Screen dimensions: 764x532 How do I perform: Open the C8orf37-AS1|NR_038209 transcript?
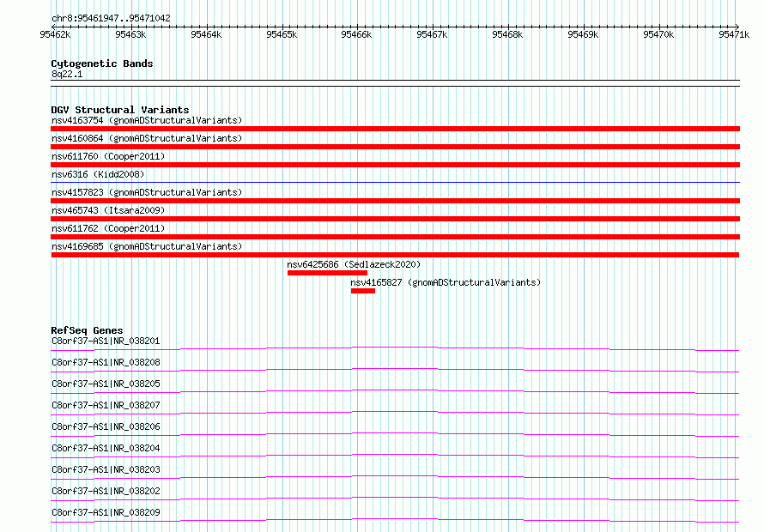(106, 512)
